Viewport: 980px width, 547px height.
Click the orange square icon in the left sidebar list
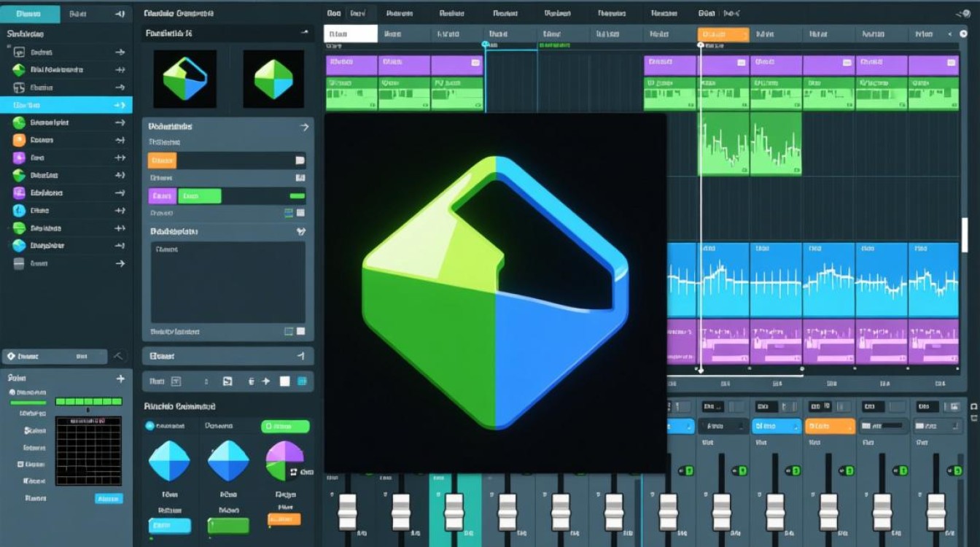19,140
